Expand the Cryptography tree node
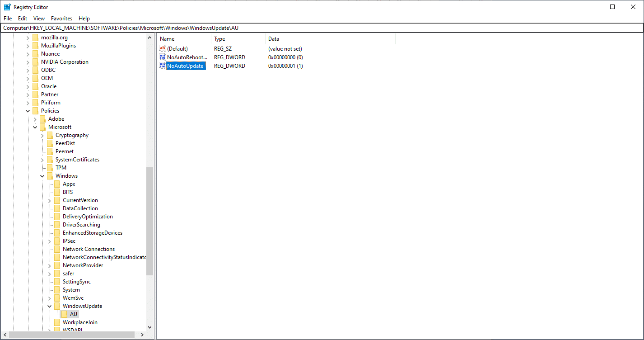Viewport: 644px width, 340px height. coord(42,135)
